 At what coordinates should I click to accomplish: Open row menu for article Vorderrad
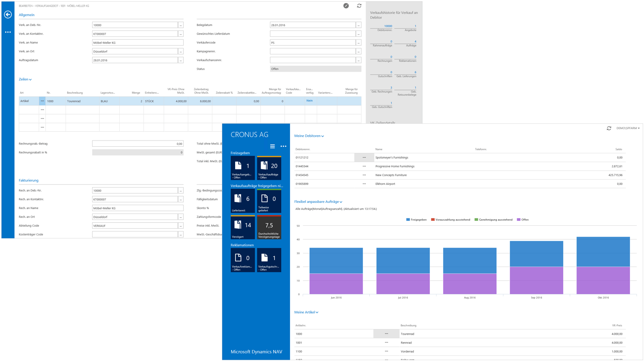tap(386, 351)
